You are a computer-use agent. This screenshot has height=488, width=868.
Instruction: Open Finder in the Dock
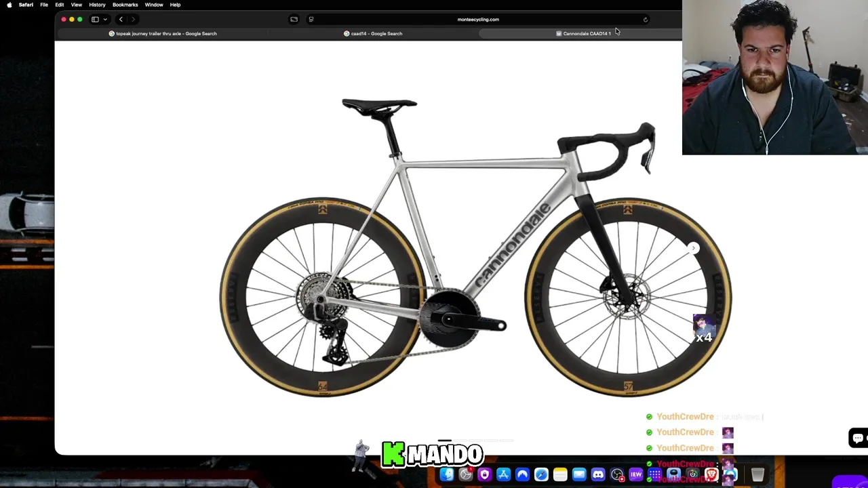click(x=447, y=474)
